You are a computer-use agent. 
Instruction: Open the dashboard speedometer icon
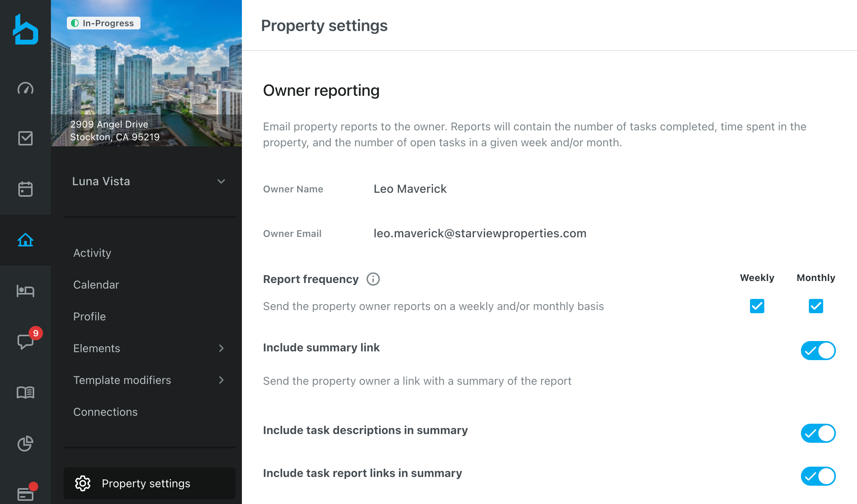click(25, 88)
